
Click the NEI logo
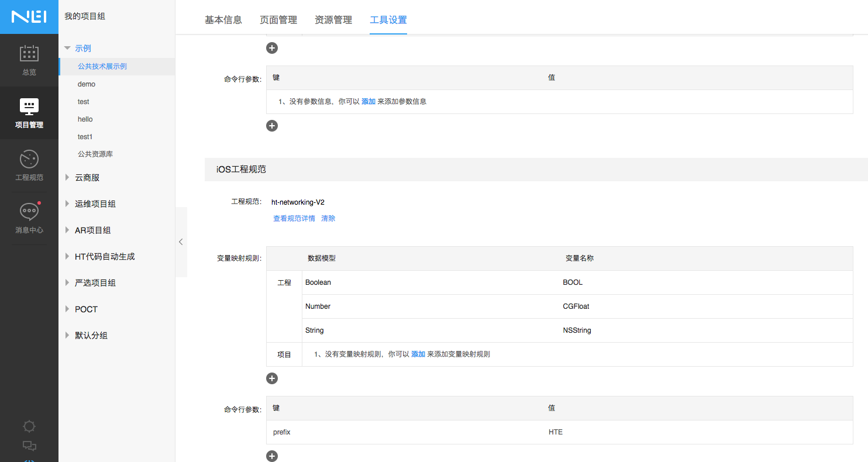(29, 17)
